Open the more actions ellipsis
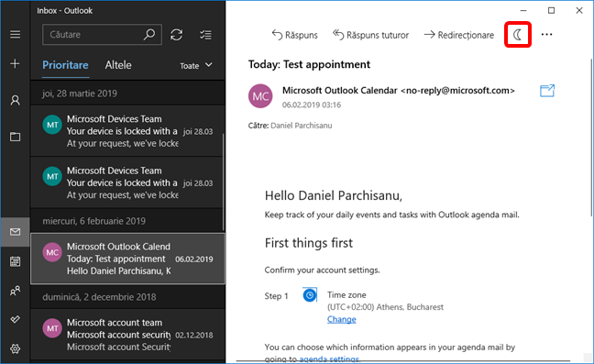The height and width of the screenshot is (364, 594). click(546, 35)
